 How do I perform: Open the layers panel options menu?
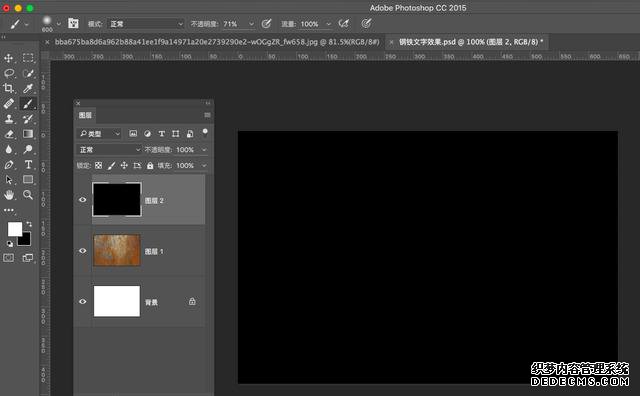coord(207,115)
